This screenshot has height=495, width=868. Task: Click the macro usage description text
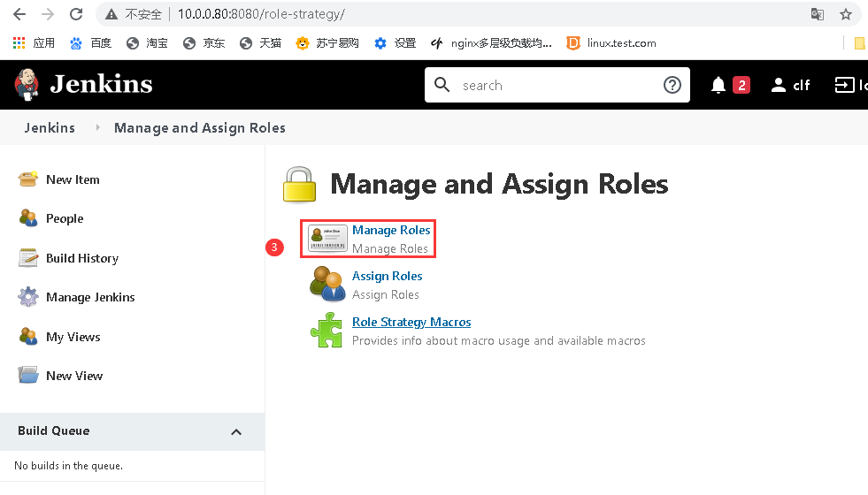499,340
